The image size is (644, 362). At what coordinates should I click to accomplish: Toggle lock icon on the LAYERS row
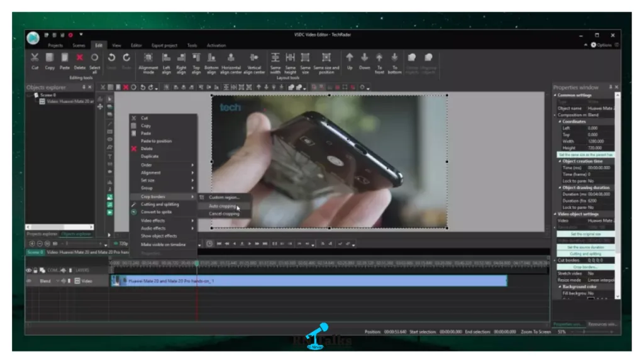click(35, 270)
